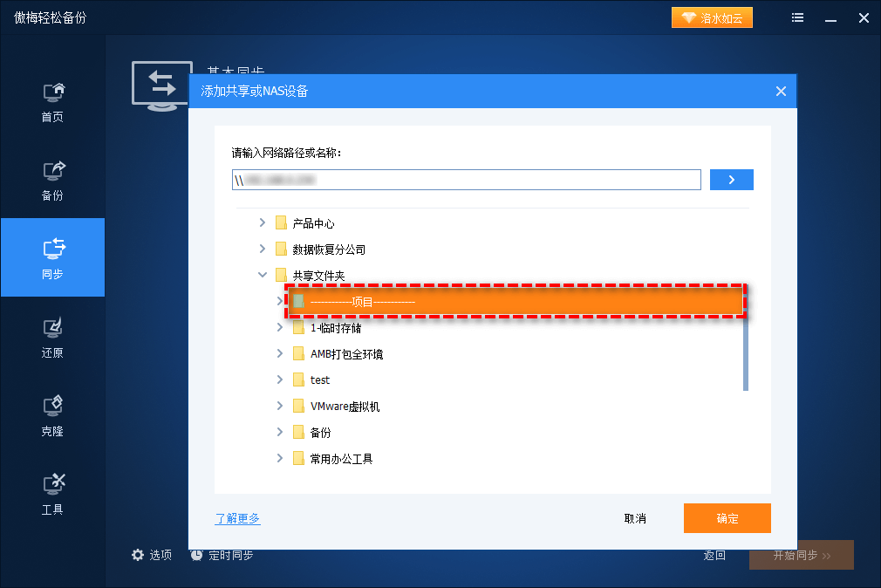Open the 工具 tools sidebar icon

click(52, 485)
